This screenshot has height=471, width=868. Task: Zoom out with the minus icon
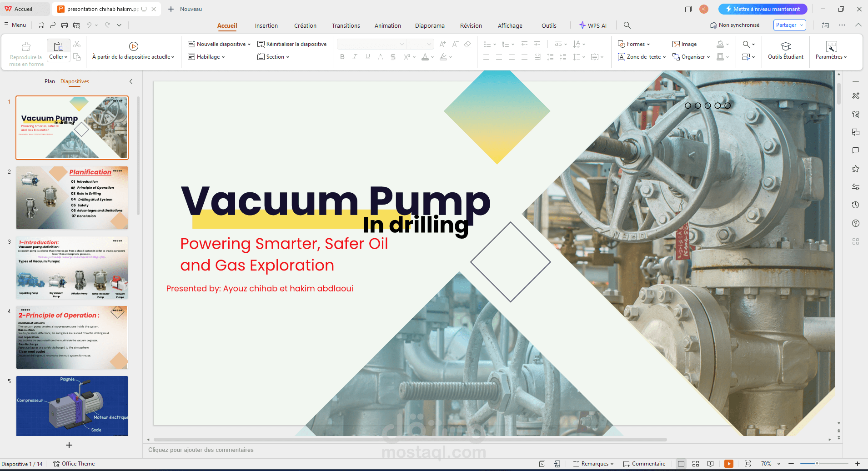[x=791, y=464]
